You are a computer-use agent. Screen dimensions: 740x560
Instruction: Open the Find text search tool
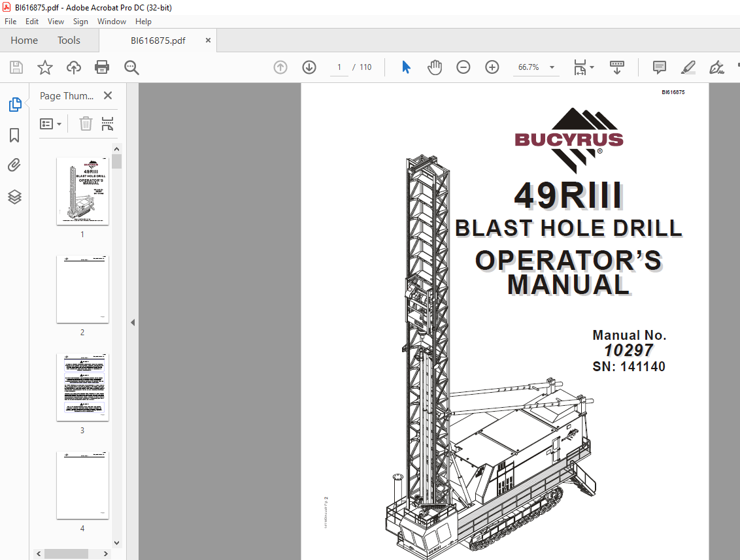click(x=131, y=67)
